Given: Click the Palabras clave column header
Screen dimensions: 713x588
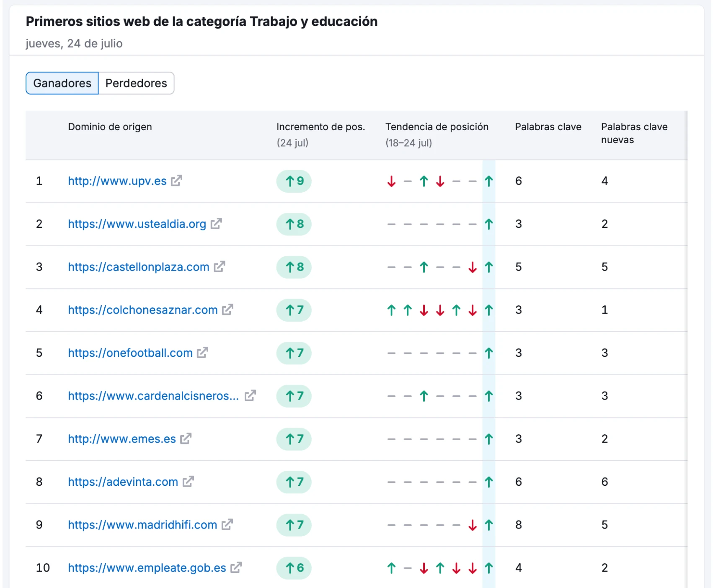Looking at the screenshot, I should pos(548,126).
